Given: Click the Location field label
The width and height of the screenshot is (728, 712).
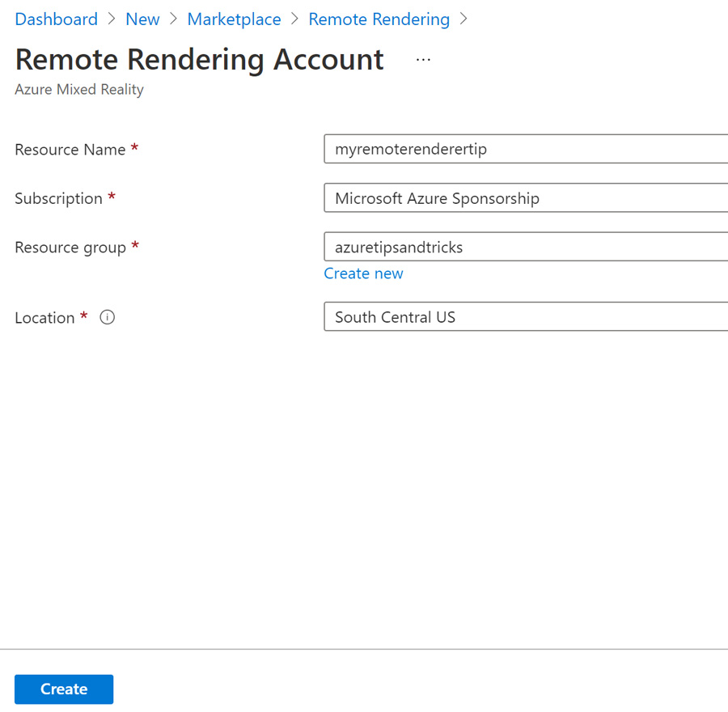Looking at the screenshot, I should [x=44, y=318].
